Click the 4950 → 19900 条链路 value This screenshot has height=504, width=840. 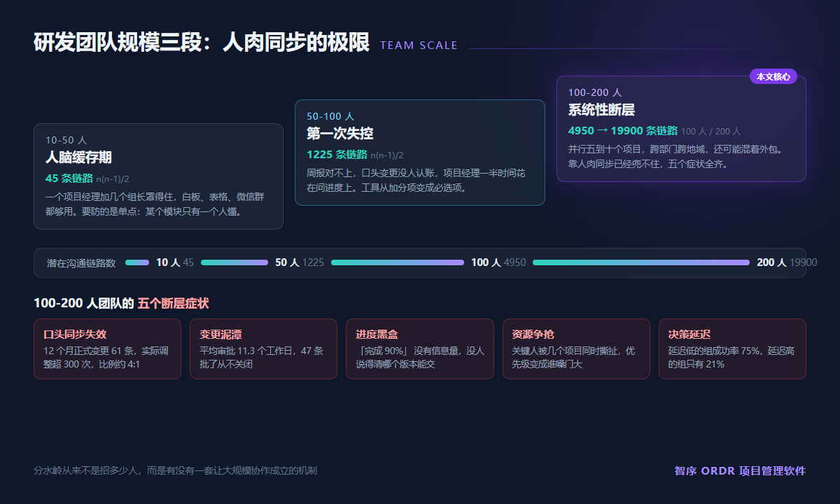coord(623,131)
